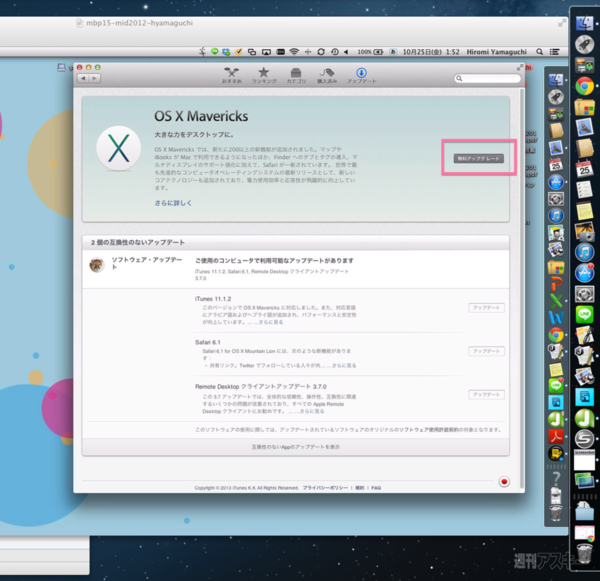Open Chrome in the outer right dock
Viewport: 600px width, 581px height.
click(x=584, y=86)
